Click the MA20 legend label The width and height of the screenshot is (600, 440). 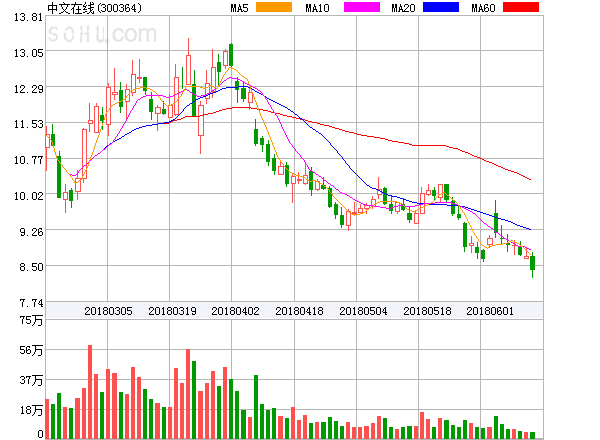pos(403,8)
